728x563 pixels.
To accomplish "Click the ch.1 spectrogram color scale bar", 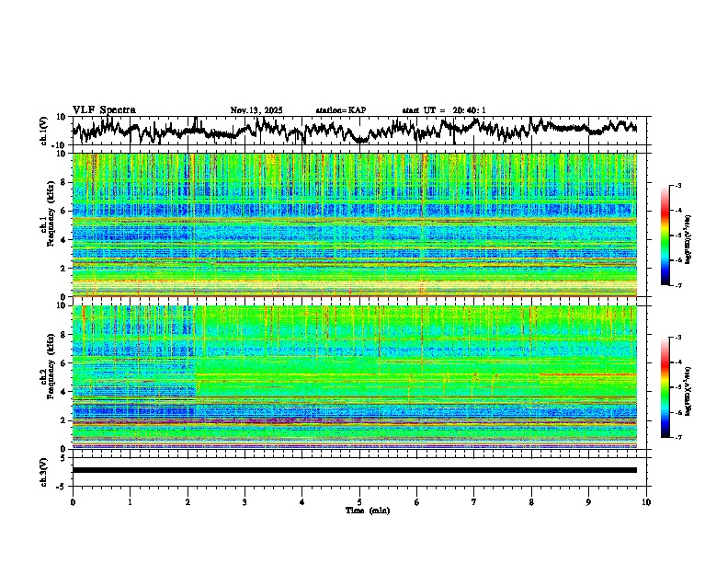I will [665, 236].
